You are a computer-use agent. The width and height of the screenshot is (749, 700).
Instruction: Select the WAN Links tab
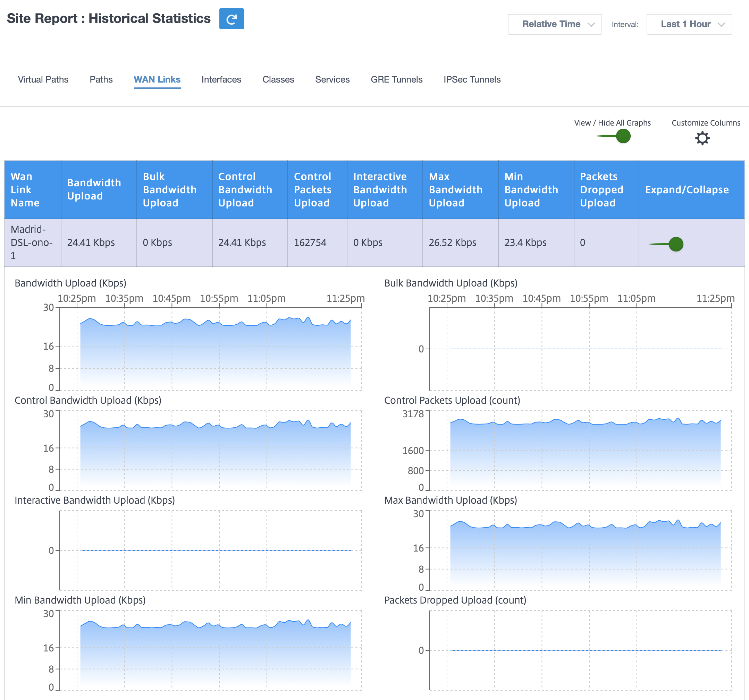coord(157,79)
